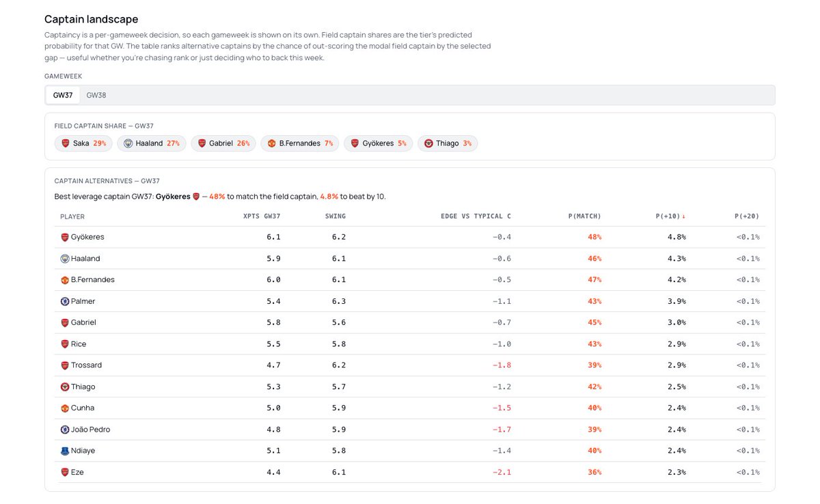Click the player name Ndiaye

pos(83,451)
